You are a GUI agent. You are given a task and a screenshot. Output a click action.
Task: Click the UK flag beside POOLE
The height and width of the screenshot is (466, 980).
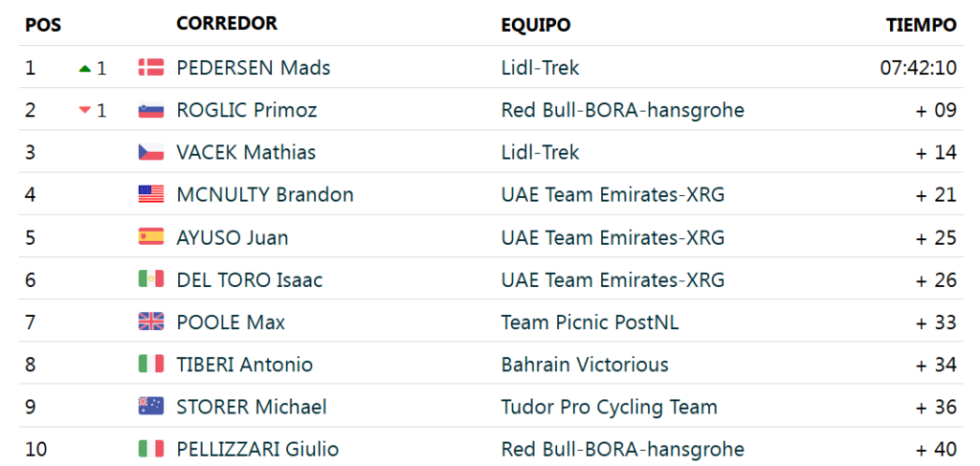pos(150,322)
